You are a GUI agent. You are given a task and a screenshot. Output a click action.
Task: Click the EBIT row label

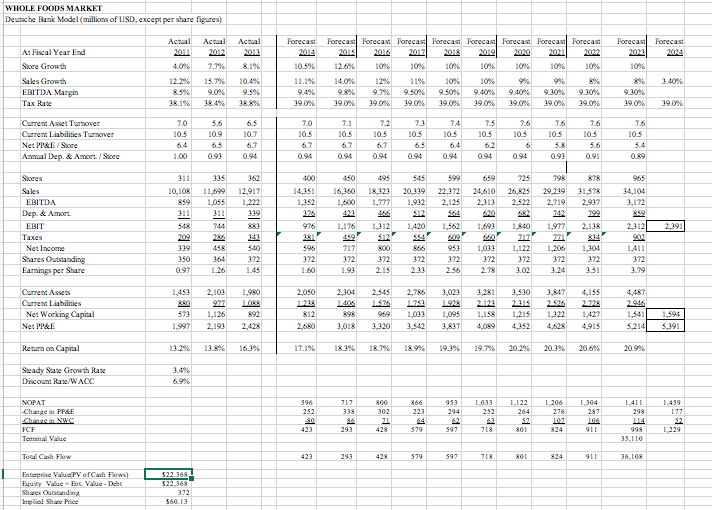click(x=35, y=226)
